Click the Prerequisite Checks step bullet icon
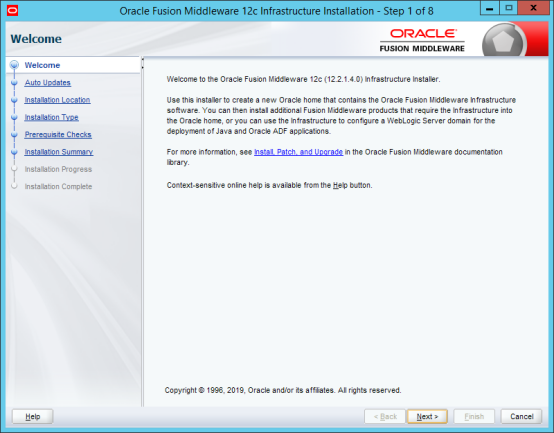The width and height of the screenshot is (554, 433). point(14,135)
